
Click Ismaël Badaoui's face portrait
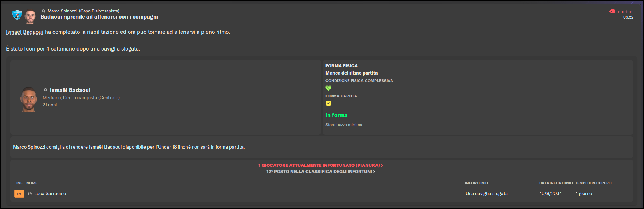29,99
